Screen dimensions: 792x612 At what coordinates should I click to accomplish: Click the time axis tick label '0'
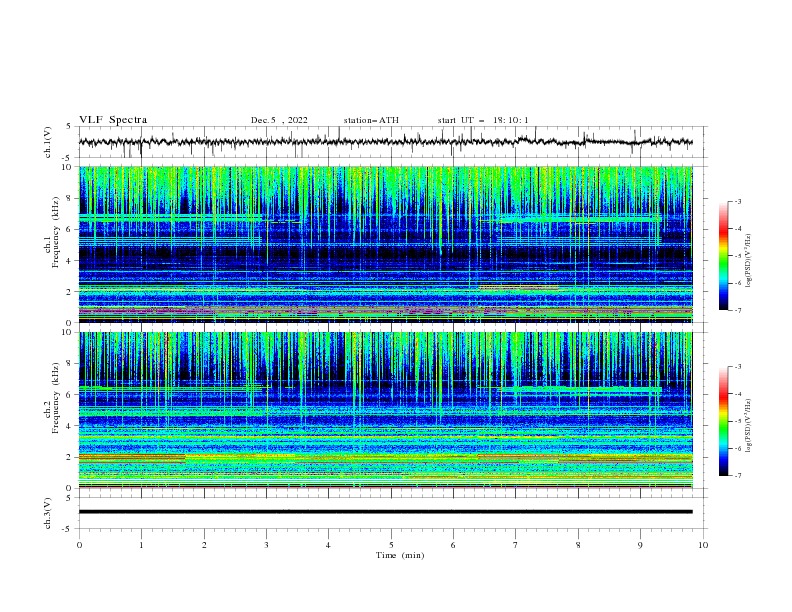tap(79, 545)
